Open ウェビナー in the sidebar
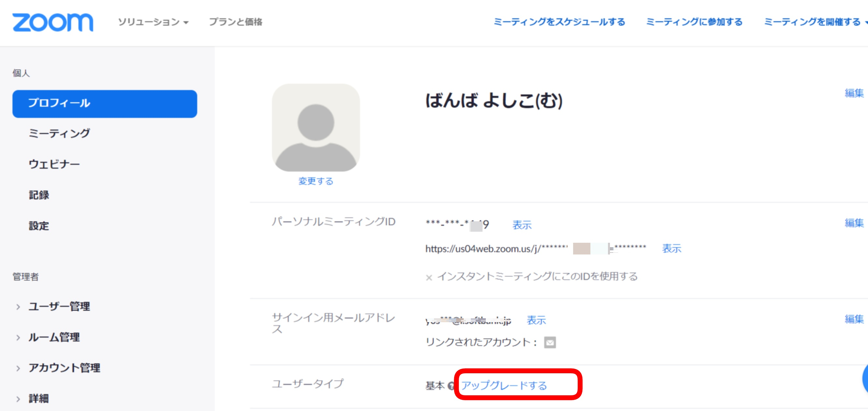This screenshot has height=411, width=868. [54, 164]
